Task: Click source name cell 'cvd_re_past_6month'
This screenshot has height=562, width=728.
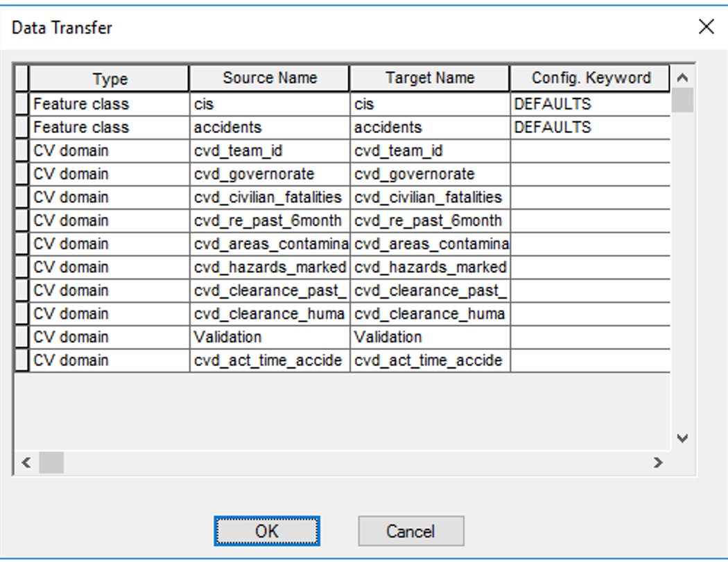Action: (x=269, y=220)
